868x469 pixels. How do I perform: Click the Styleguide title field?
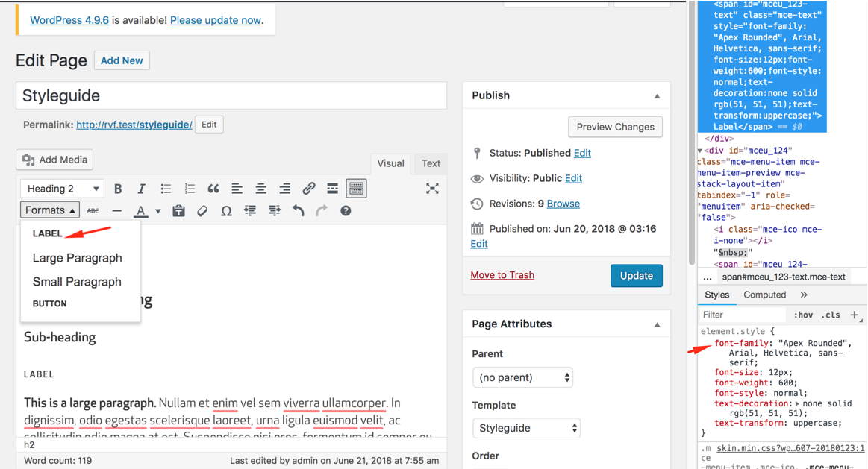click(231, 95)
